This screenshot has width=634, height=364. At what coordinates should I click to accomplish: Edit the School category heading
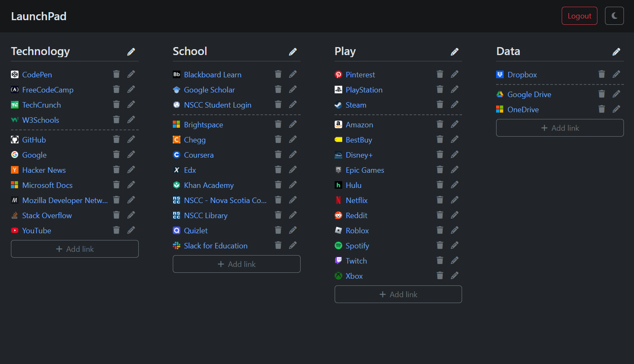click(x=293, y=52)
